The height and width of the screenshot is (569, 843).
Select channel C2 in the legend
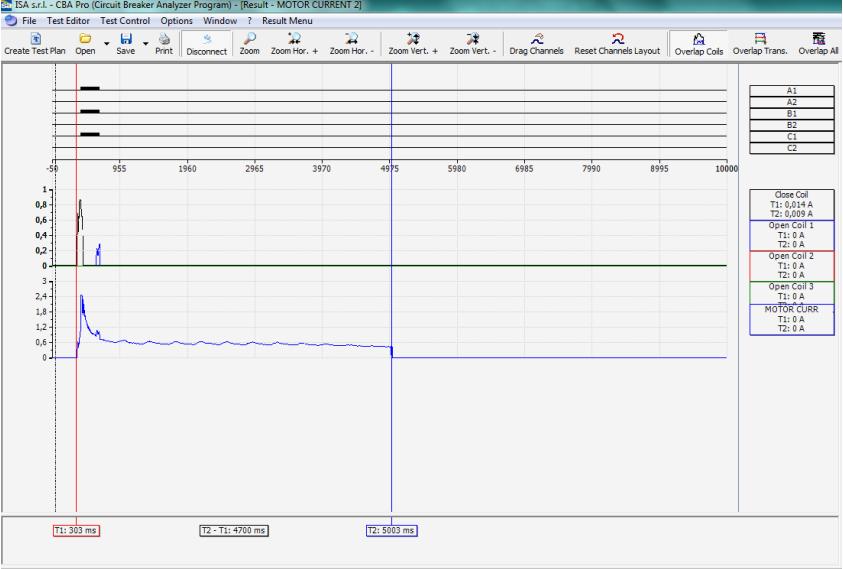[791, 148]
